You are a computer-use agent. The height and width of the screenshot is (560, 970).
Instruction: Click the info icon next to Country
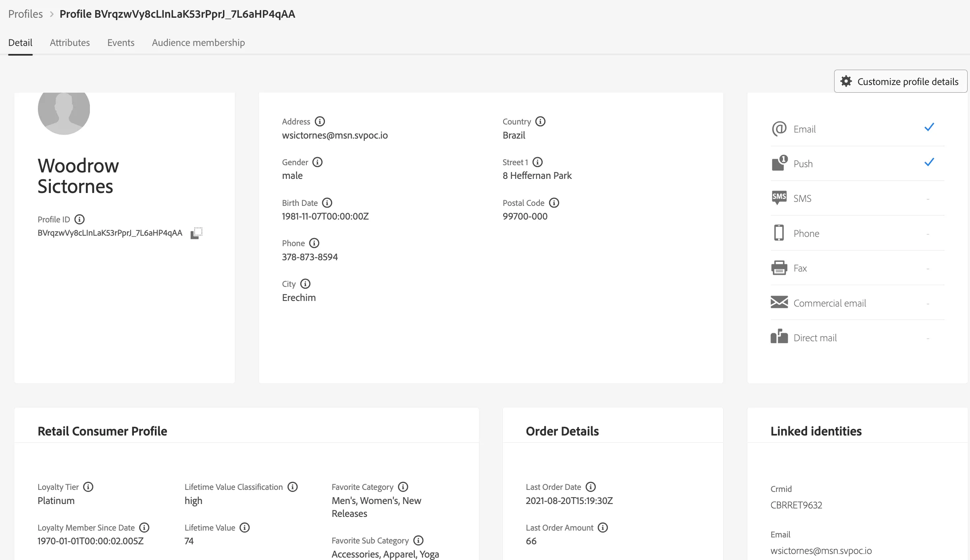tap(540, 121)
